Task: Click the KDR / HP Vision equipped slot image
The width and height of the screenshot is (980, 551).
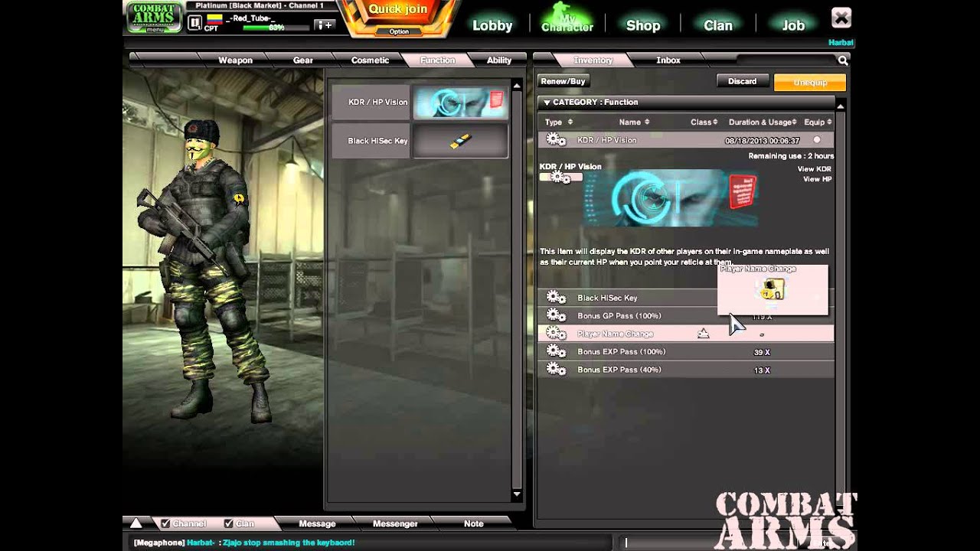Action: pos(460,102)
